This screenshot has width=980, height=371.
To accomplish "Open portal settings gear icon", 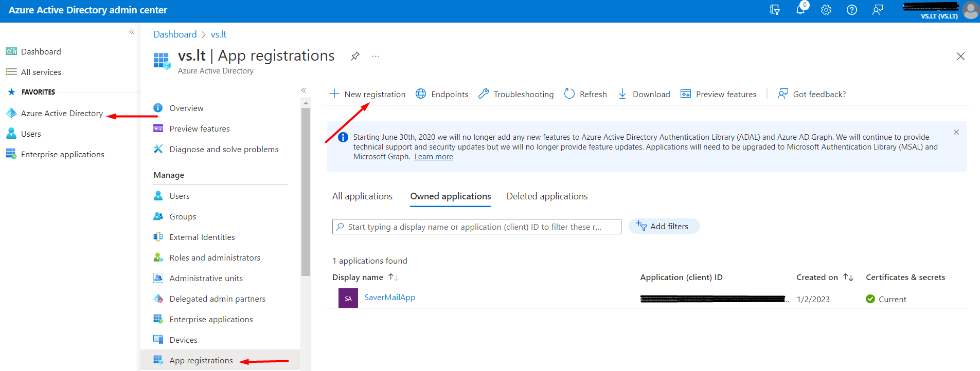I will pos(826,10).
